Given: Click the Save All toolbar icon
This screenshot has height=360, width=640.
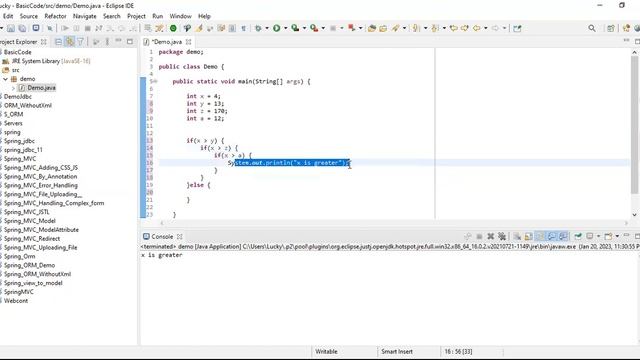Looking at the screenshot, I should pos(22,28).
